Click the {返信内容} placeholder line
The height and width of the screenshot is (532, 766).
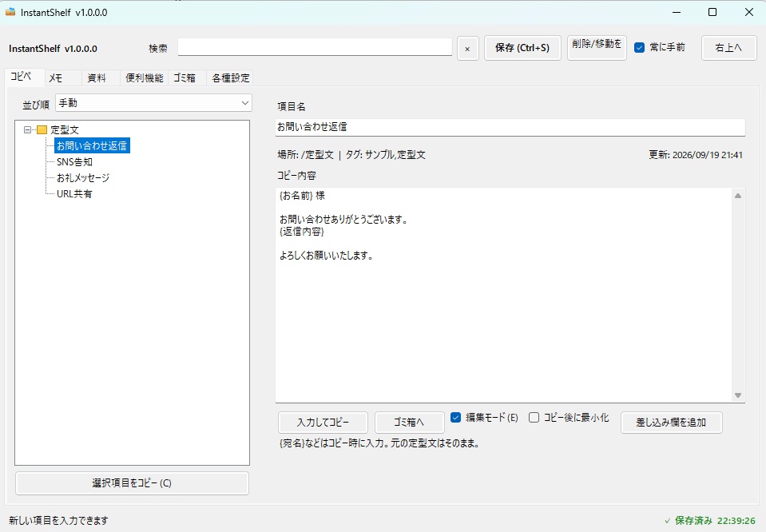[302, 232]
